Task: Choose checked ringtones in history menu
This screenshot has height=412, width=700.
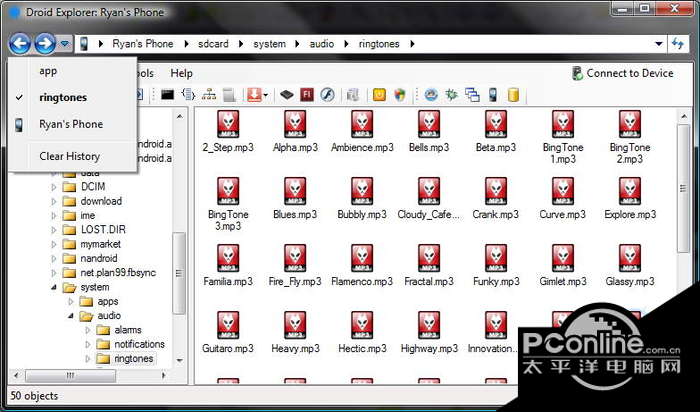Action: [72, 97]
